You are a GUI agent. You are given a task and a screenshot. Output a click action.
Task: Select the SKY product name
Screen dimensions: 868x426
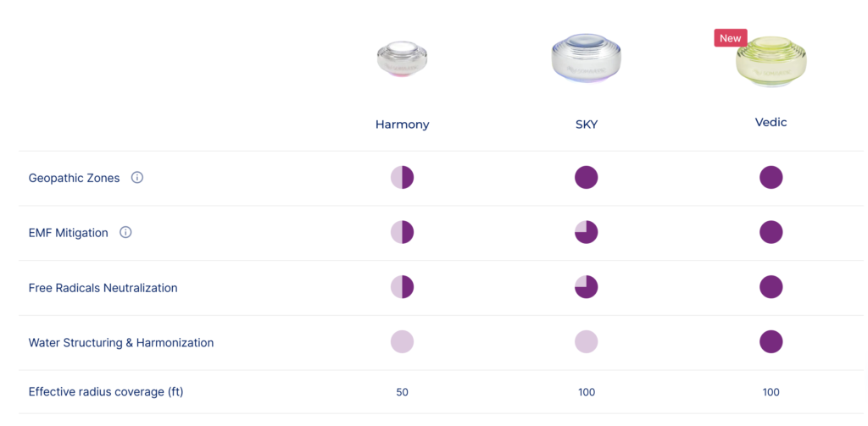[587, 124]
